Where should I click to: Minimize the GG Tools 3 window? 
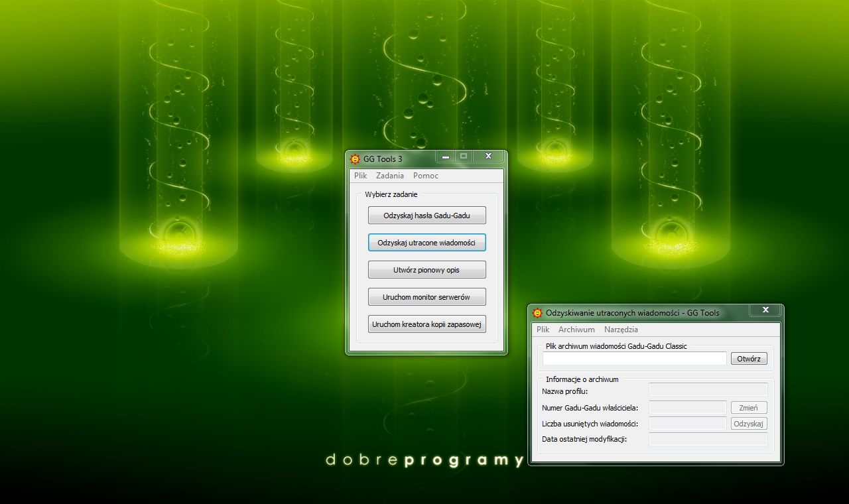point(446,157)
